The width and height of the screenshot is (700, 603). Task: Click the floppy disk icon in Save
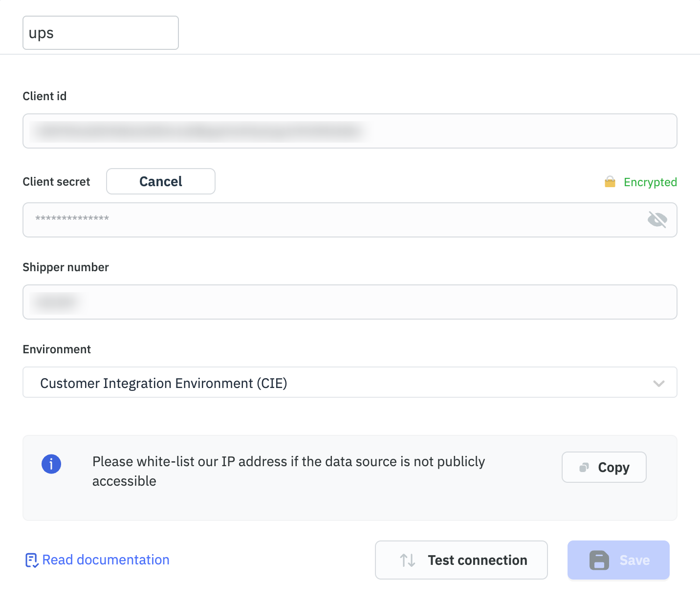[x=599, y=560]
